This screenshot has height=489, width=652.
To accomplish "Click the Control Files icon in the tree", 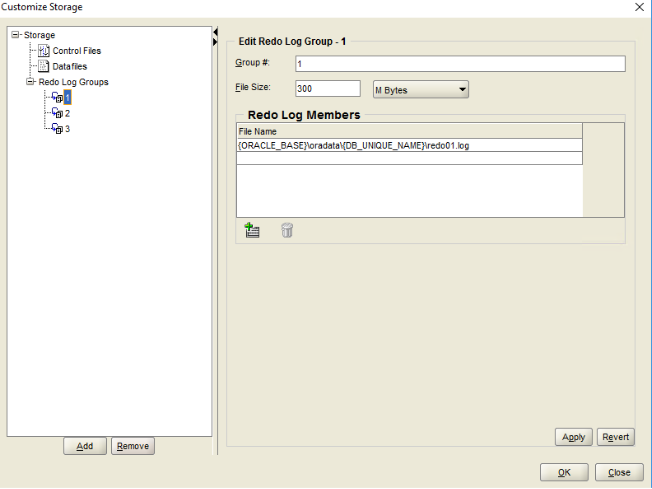I will point(44,51).
